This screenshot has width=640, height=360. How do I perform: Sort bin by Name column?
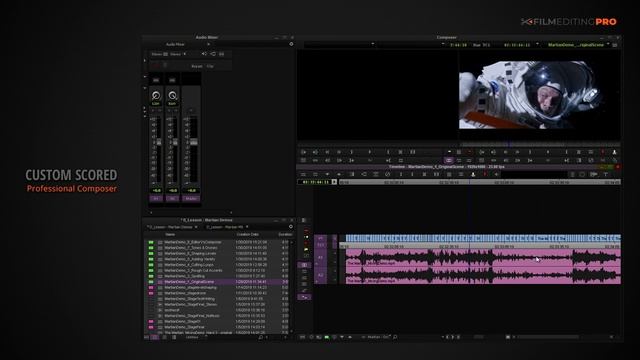170,234
